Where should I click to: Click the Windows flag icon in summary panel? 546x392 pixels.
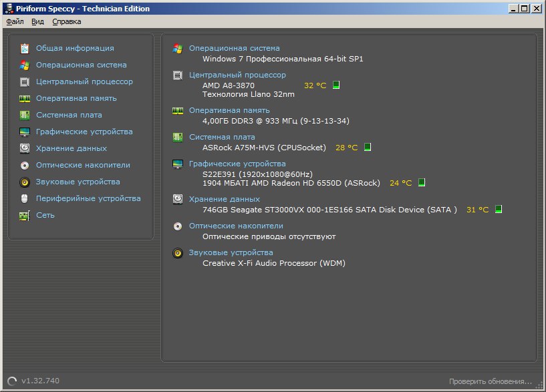[178, 48]
